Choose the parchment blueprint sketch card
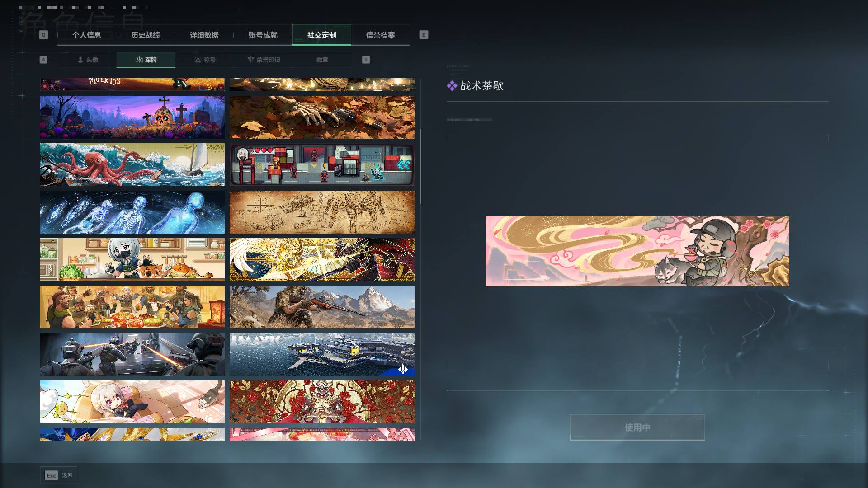868x488 pixels. [322, 212]
